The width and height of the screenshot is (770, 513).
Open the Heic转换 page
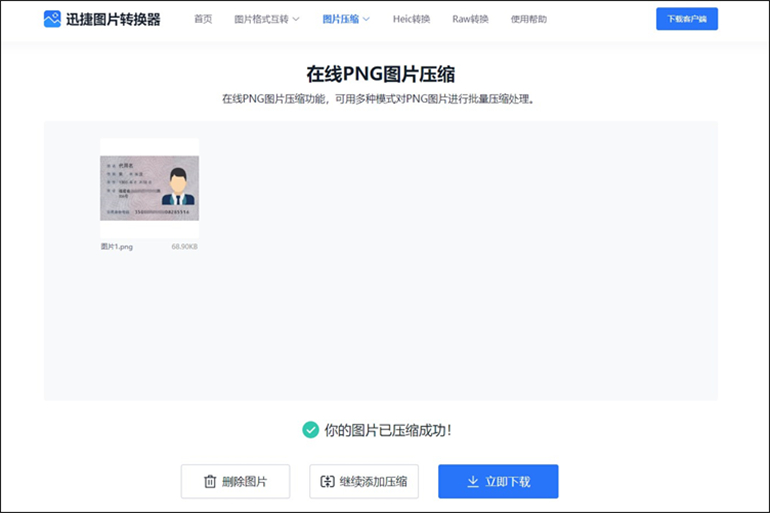click(x=412, y=19)
